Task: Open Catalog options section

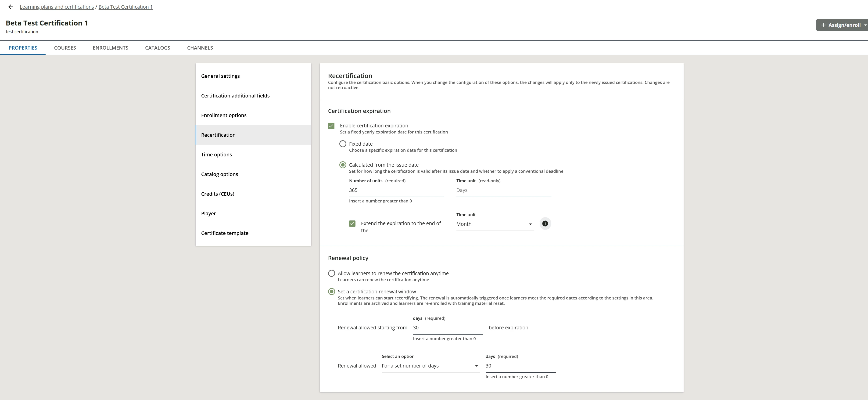Action: pos(253,174)
